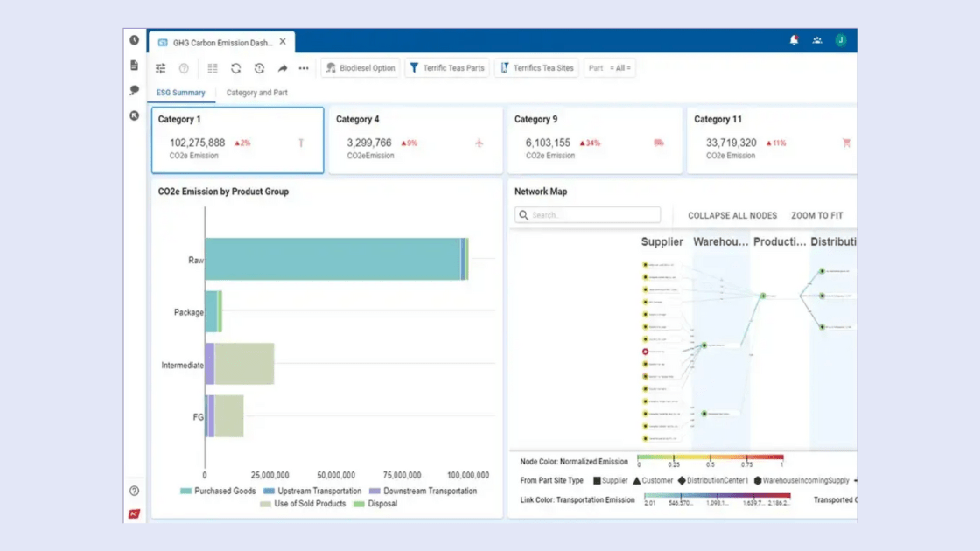Click the scheduled refresh icon

(x=258, y=68)
